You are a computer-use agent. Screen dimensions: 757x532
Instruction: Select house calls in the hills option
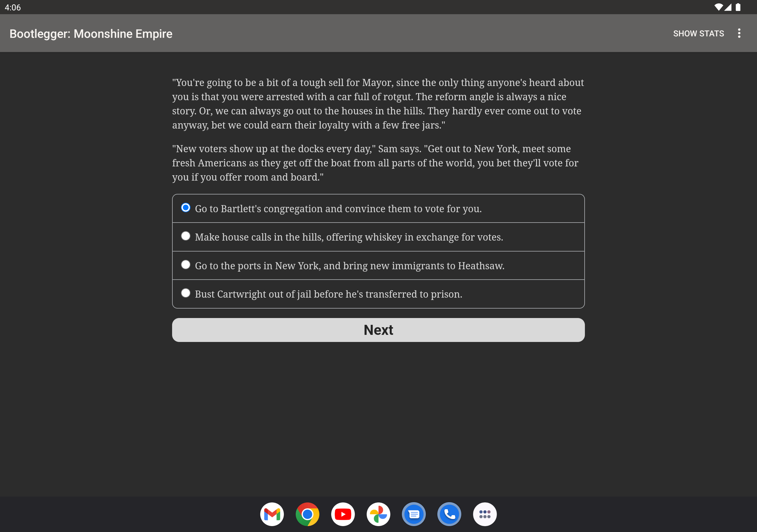point(378,237)
